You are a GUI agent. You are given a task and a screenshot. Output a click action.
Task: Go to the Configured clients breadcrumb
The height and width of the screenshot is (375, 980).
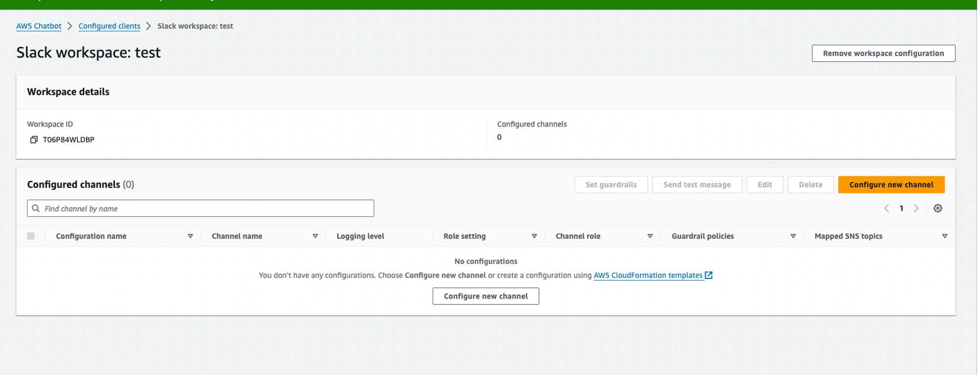pyautogui.click(x=109, y=26)
